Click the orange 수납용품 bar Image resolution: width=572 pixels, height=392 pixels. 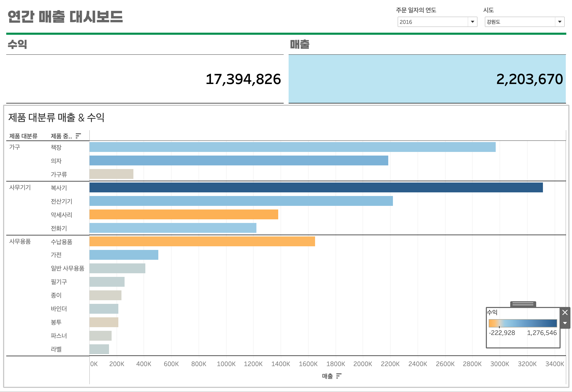click(x=202, y=241)
